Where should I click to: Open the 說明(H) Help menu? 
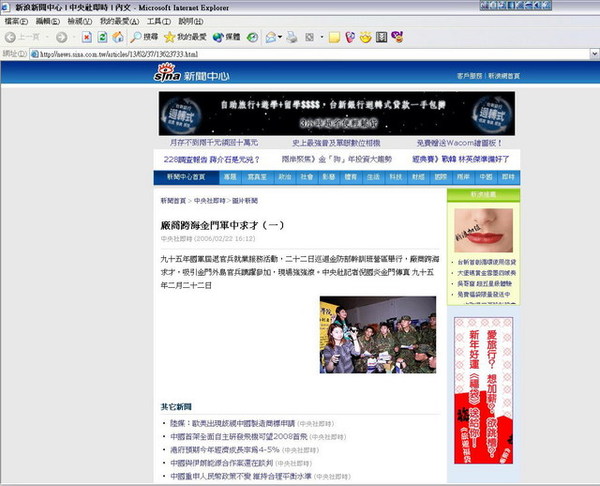[191, 21]
